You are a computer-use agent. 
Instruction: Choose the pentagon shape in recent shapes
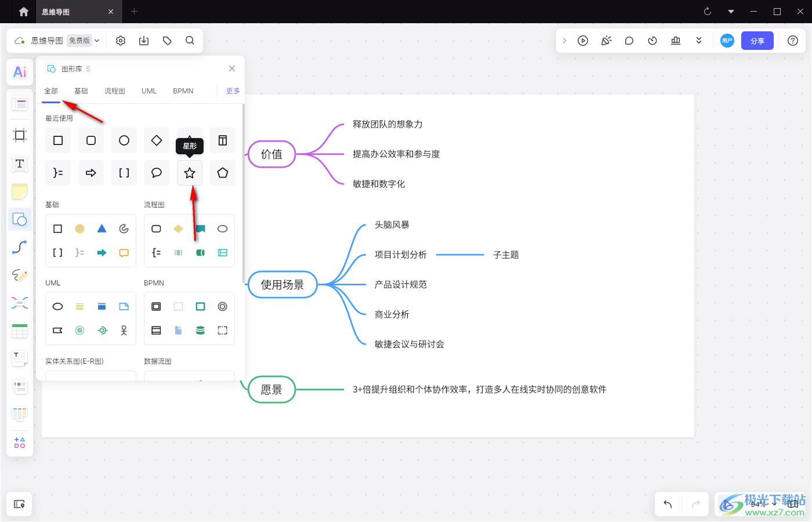[x=223, y=173]
